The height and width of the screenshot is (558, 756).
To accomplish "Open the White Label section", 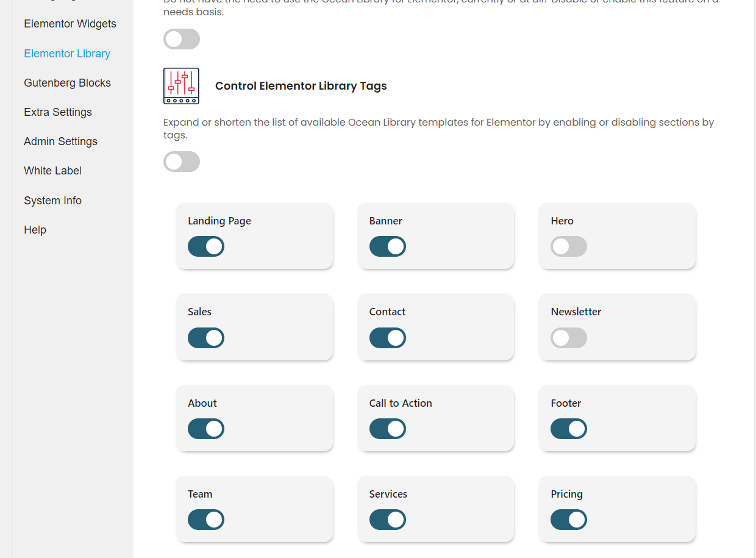I will tap(52, 171).
